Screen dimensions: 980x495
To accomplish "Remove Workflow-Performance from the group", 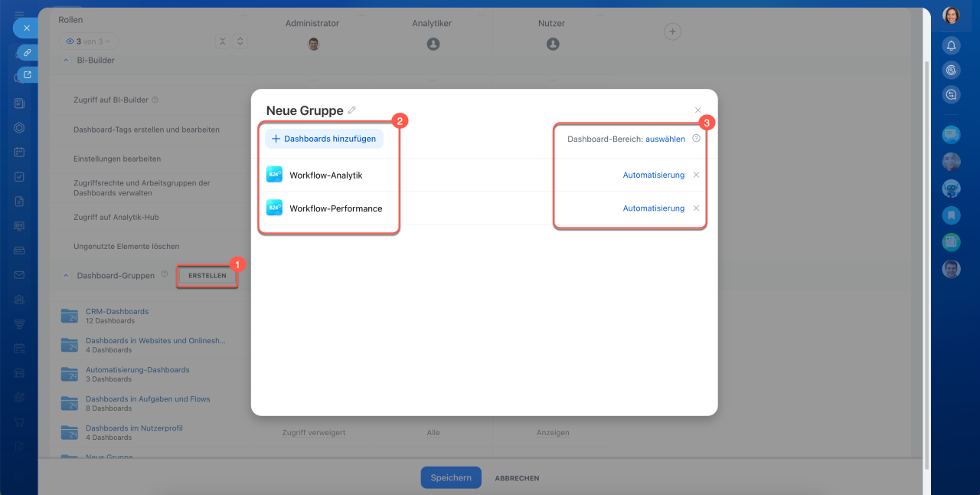I will [x=696, y=208].
